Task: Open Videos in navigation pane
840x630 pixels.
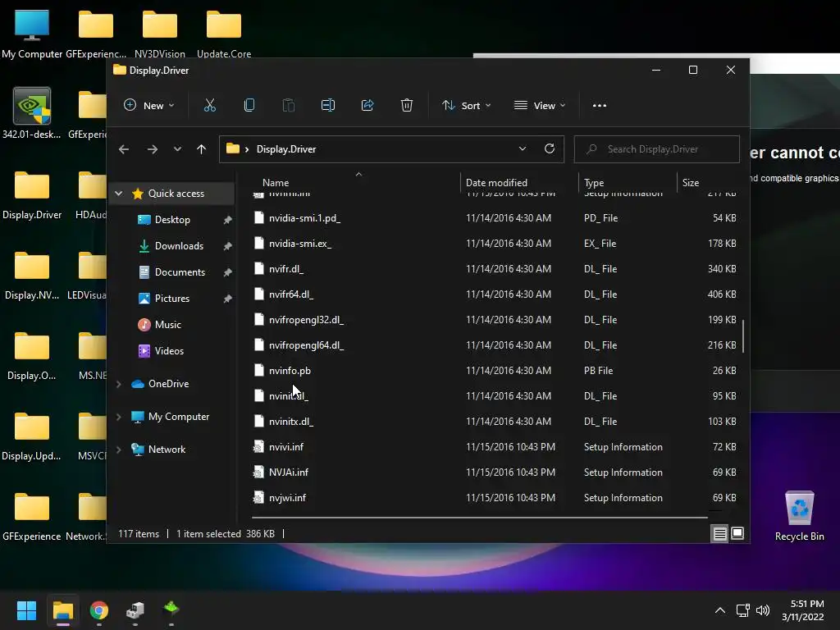Action: [x=169, y=351]
